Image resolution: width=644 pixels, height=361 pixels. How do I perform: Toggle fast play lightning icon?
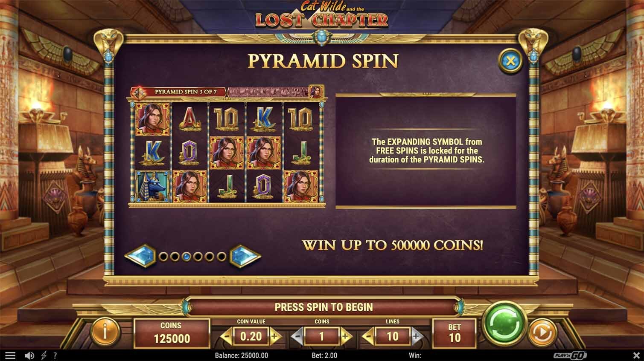(x=44, y=355)
